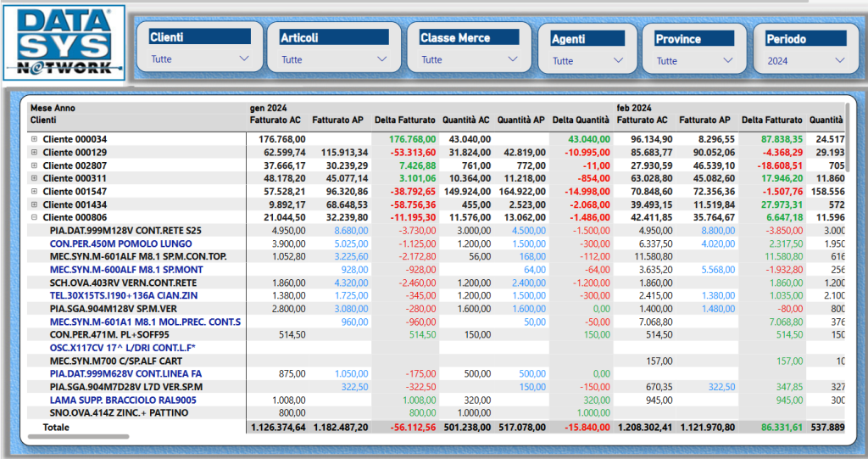Expand the Cliente 000311 row
The image size is (868, 459).
pos(35,178)
